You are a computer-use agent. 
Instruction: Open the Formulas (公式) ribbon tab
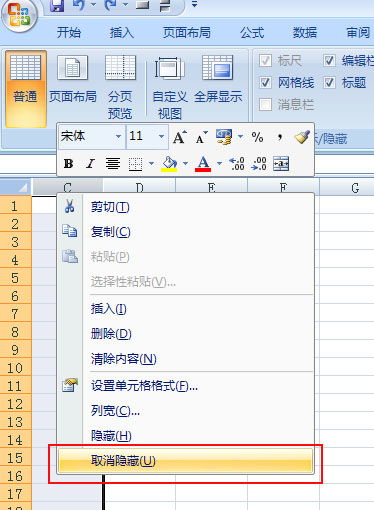pos(252,33)
